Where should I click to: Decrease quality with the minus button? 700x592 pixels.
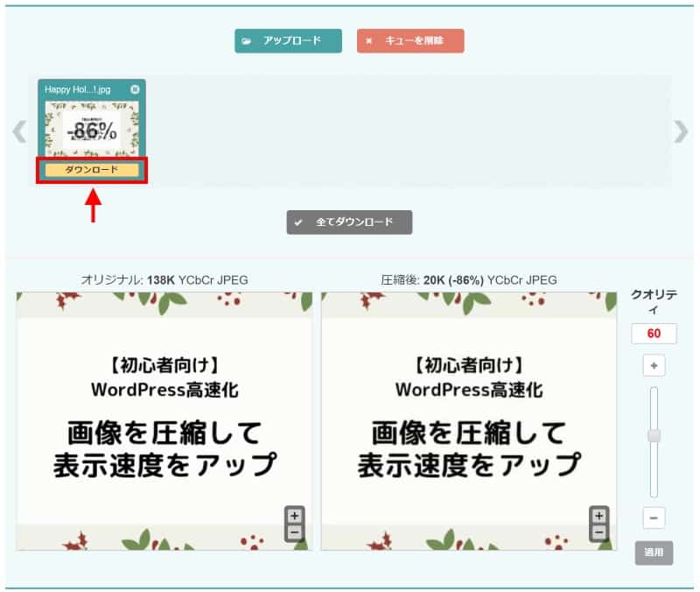[654, 518]
